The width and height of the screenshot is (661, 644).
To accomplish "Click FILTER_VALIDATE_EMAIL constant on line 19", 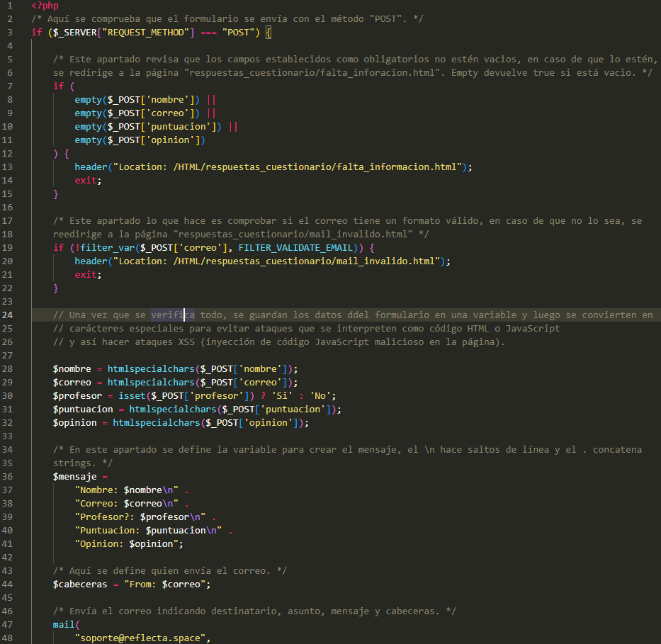I will (295, 248).
